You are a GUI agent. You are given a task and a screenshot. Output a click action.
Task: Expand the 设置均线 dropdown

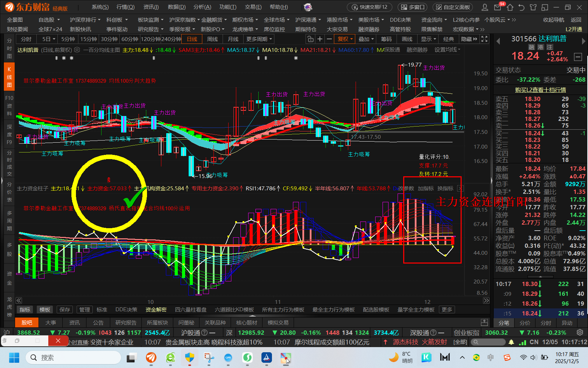pos(447,50)
